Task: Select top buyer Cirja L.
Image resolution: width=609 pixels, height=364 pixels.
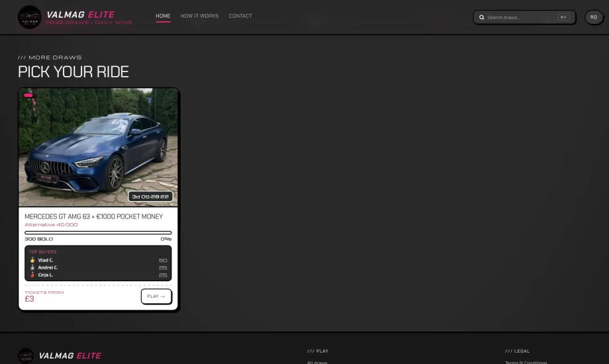Action: [46, 275]
